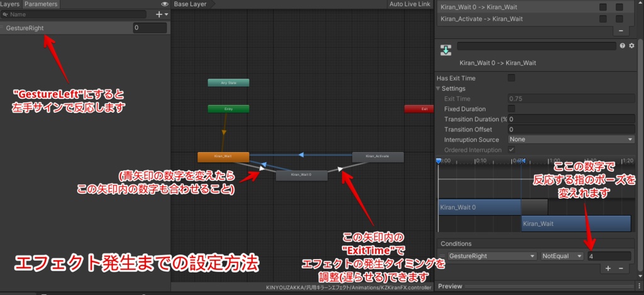Screen dimensions: 644x295
Task: Switch to the Layers tab
Action: (10, 4)
